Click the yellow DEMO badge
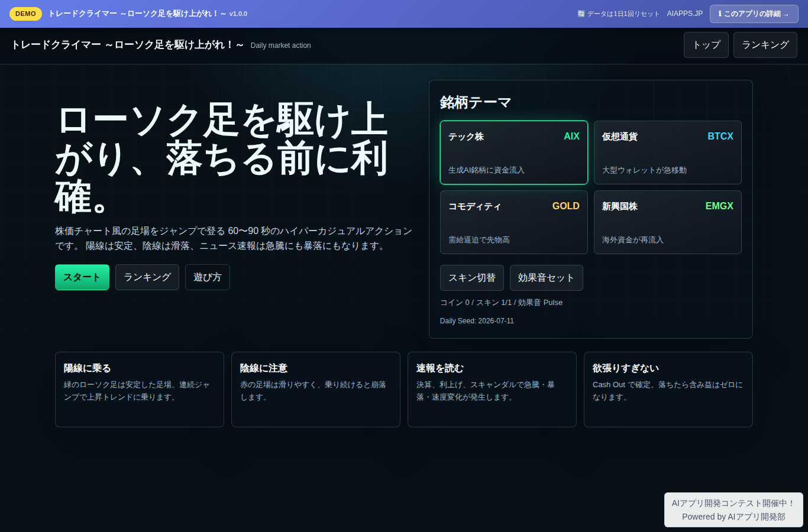Image resolution: width=808 pixels, height=532 pixels. 25,14
